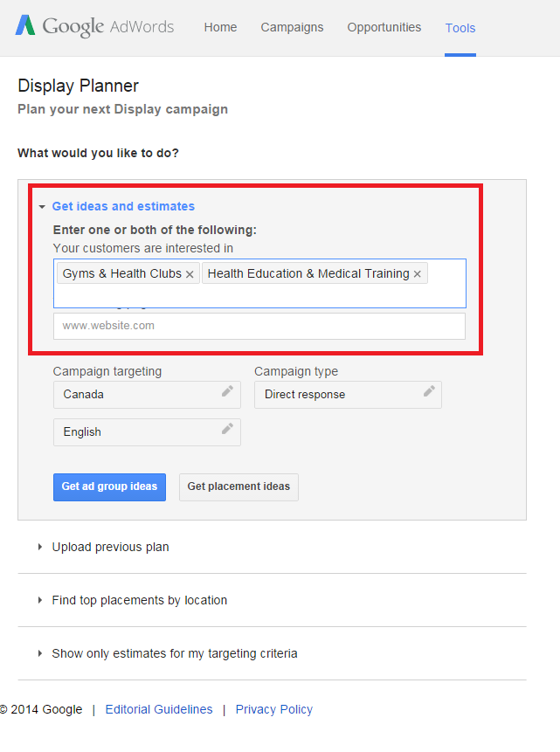The width and height of the screenshot is (560, 752).
Task: Remove the Gyms & Health Clubs tag
Action: [190, 274]
